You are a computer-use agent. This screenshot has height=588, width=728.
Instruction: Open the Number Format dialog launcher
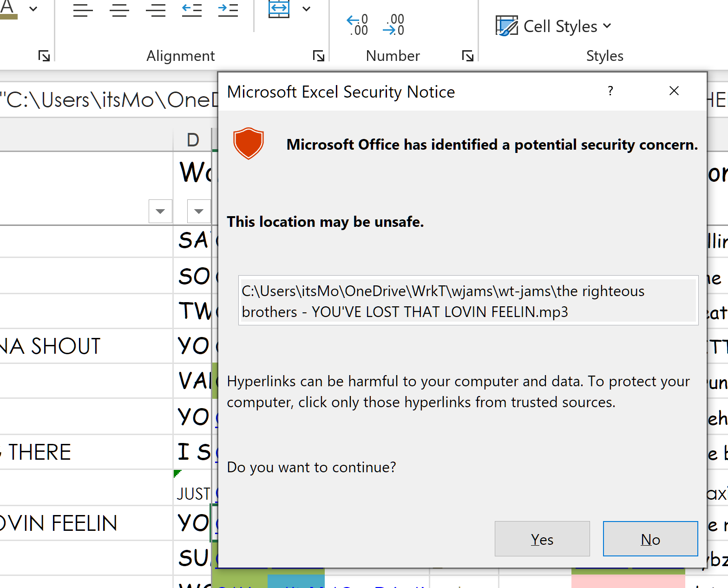(x=468, y=55)
